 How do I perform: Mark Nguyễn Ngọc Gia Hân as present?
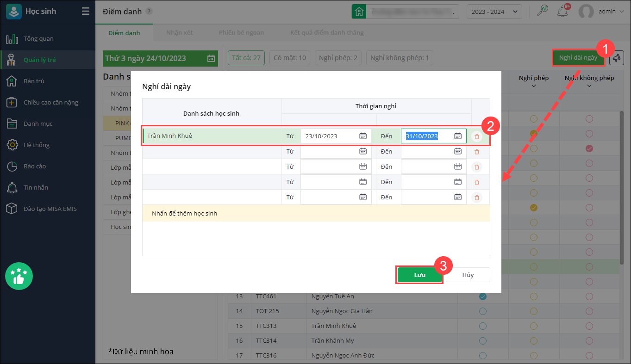tap(483, 311)
